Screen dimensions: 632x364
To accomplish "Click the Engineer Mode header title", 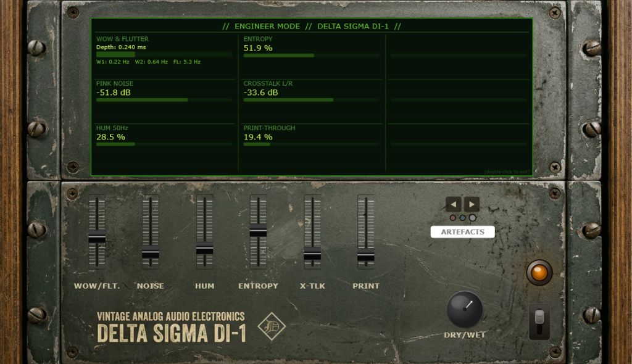I will (x=312, y=27).
